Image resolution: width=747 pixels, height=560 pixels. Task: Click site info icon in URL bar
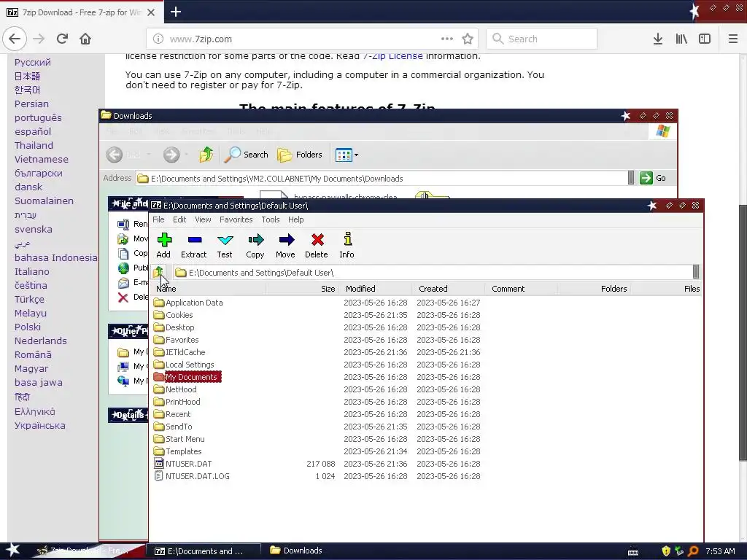tap(158, 39)
